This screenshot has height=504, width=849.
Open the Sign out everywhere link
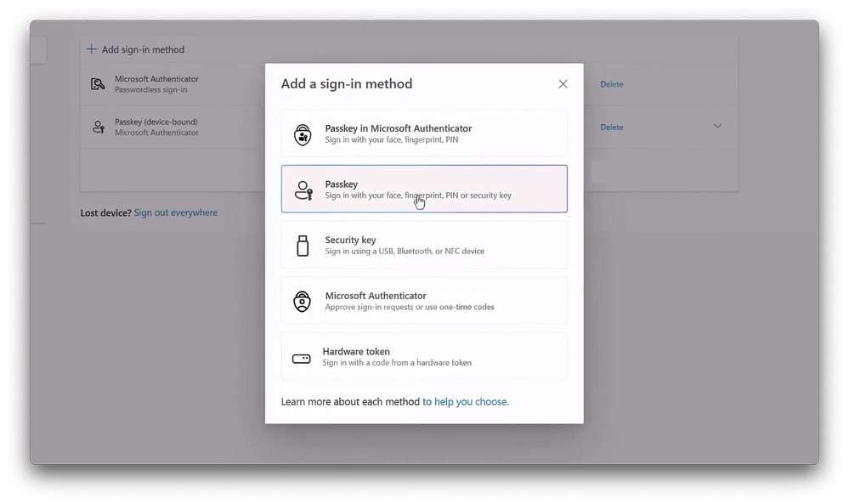click(175, 212)
